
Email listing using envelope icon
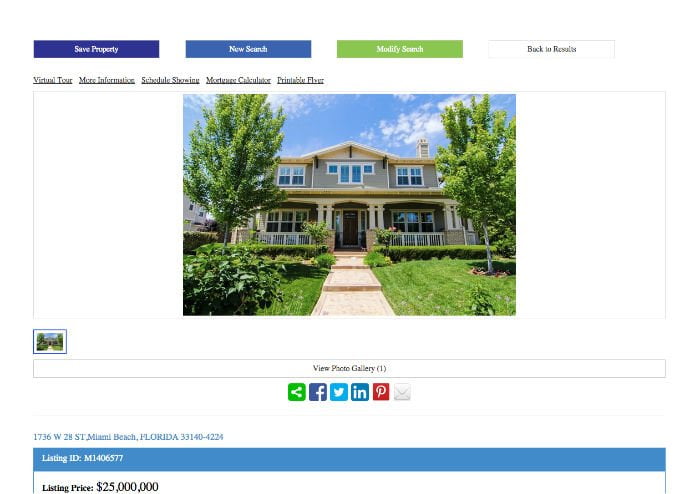(x=402, y=392)
